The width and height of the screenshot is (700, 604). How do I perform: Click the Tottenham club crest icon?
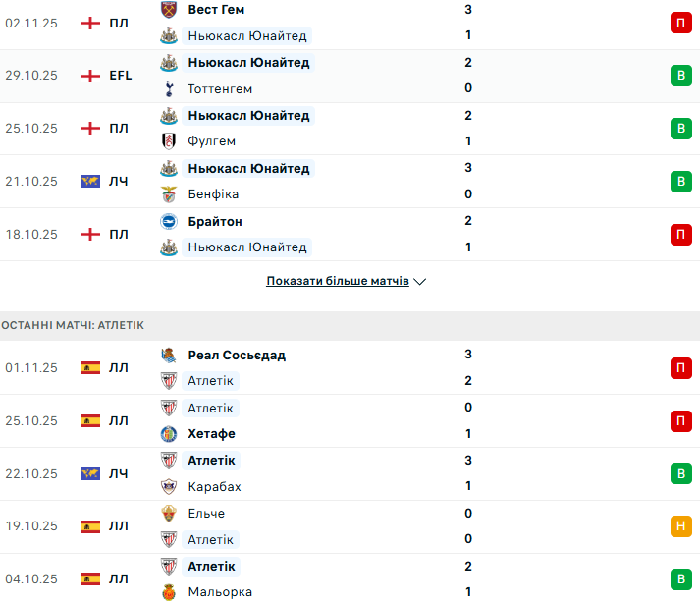point(168,88)
